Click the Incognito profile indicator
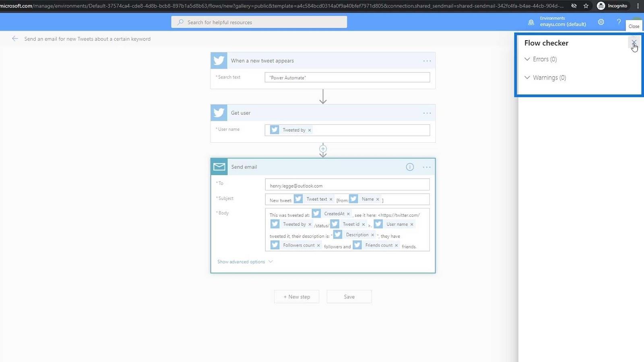The width and height of the screenshot is (644, 362). [x=612, y=6]
